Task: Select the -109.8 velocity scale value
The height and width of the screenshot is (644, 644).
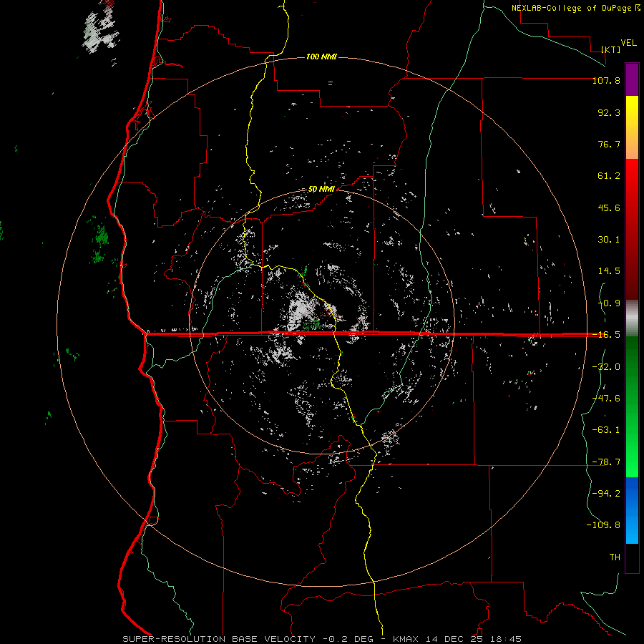Action: 603,525
